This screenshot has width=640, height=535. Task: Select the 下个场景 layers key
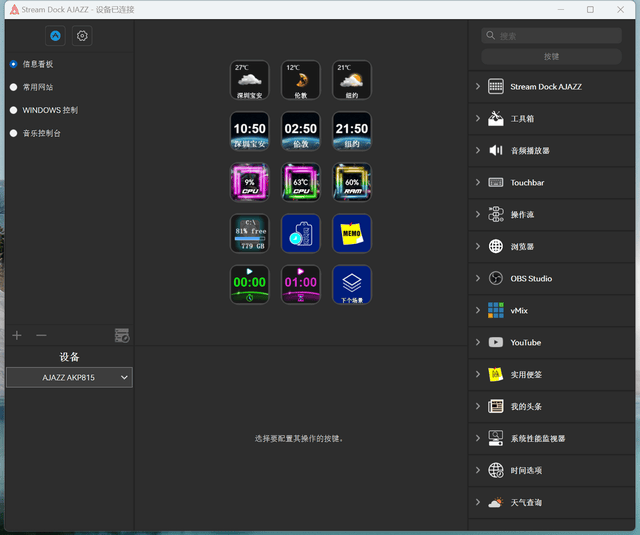pyautogui.click(x=351, y=284)
